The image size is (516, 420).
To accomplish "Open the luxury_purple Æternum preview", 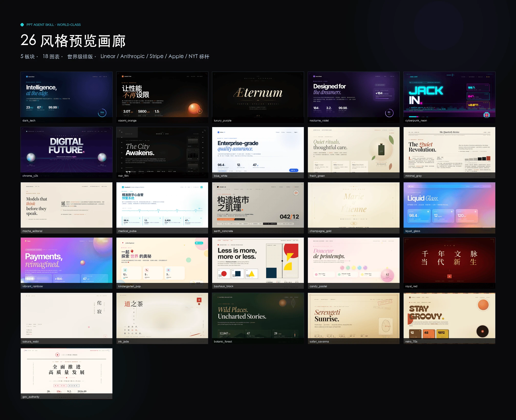I will (x=258, y=97).
